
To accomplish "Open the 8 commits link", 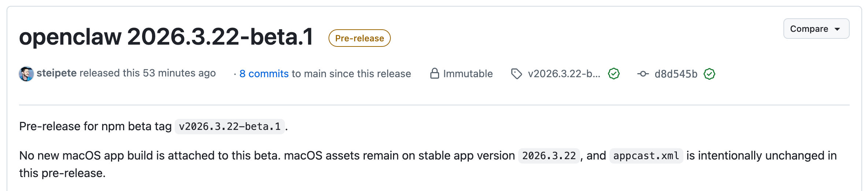I will click(264, 74).
